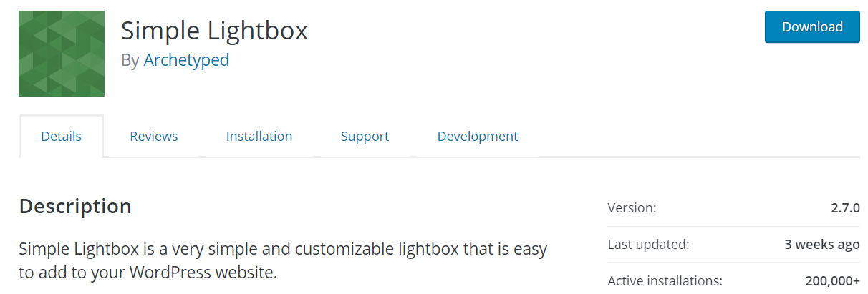Click the Last updated label

coord(648,245)
